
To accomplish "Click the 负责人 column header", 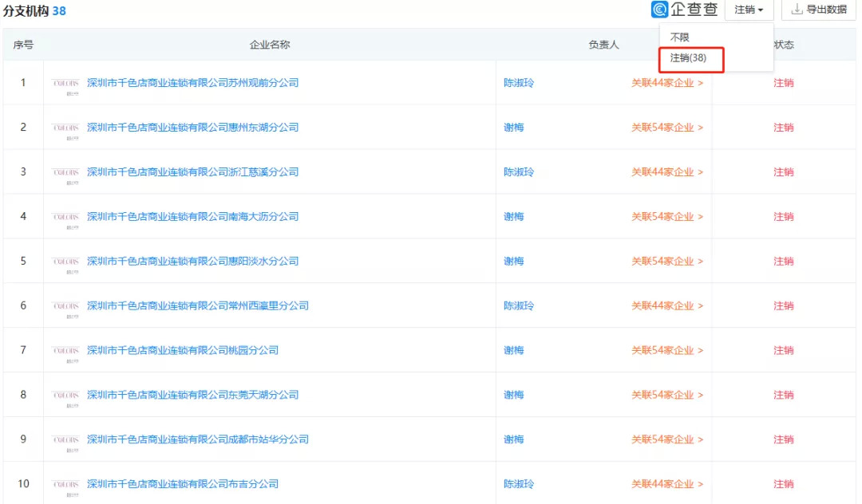I will [x=603, y=45].
